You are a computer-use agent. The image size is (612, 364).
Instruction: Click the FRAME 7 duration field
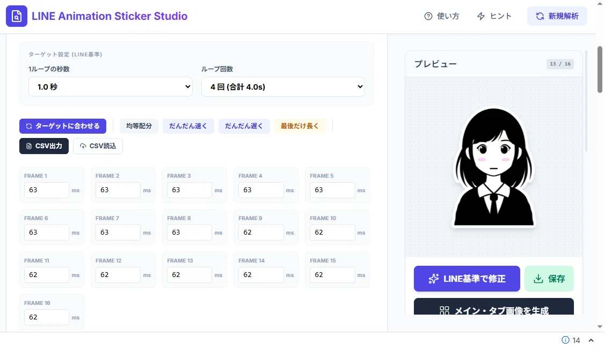pyautogui.click(x=118, y=232)
